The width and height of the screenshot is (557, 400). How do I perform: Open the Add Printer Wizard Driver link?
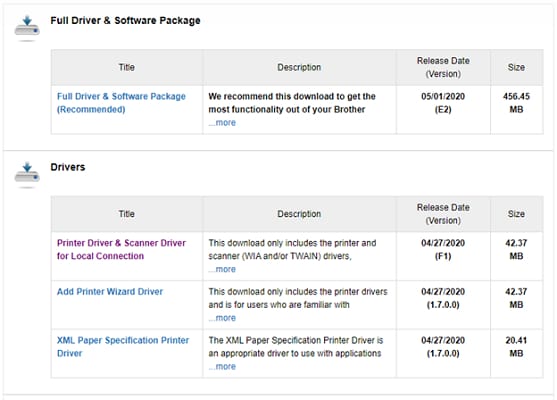pyautogui.click(x=110, y=292)
